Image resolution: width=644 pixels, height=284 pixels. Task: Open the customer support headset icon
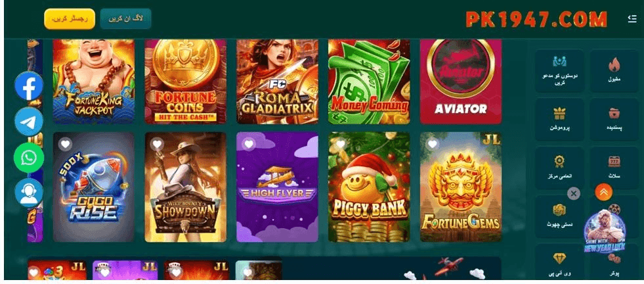(29, 193)
